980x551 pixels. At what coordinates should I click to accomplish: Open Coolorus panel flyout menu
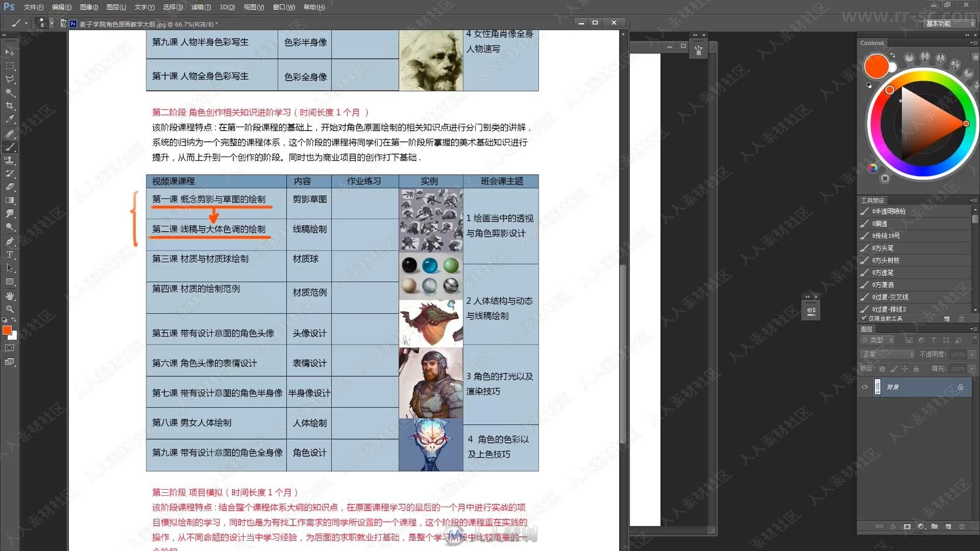coord(974,43)
